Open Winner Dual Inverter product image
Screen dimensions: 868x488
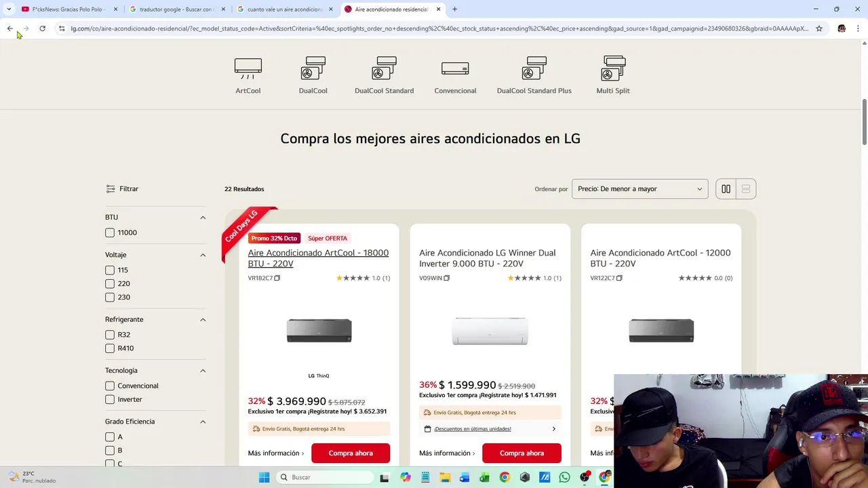click(x=490, y=331)
